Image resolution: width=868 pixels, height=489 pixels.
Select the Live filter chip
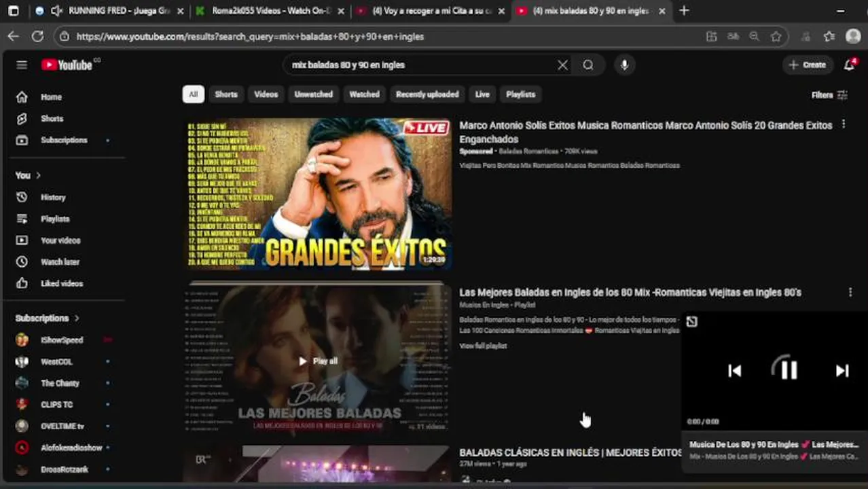[x=482, y=94]
